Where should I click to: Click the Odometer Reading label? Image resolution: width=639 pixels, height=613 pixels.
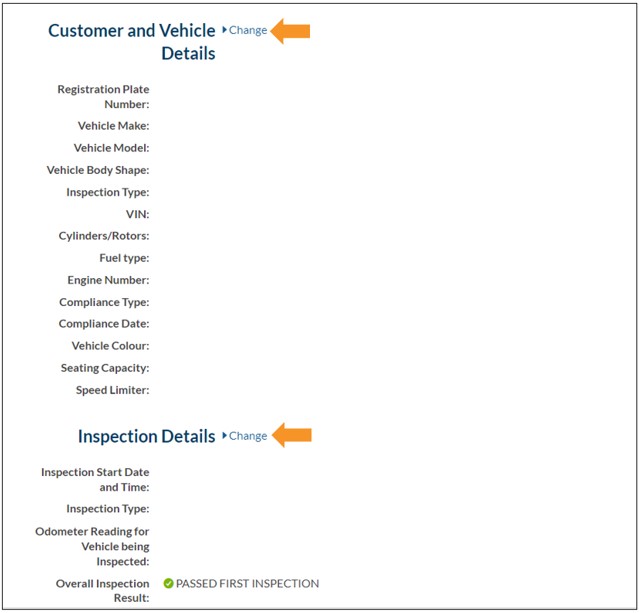92,546
